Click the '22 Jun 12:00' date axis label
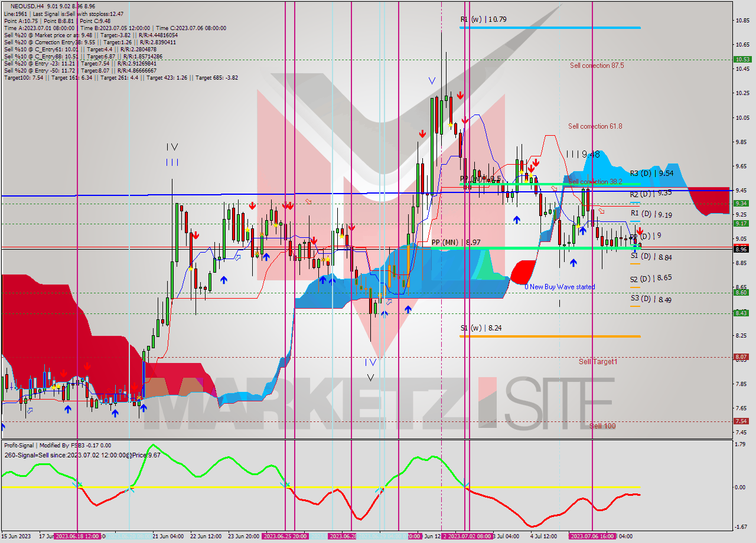 pos(206,537)
